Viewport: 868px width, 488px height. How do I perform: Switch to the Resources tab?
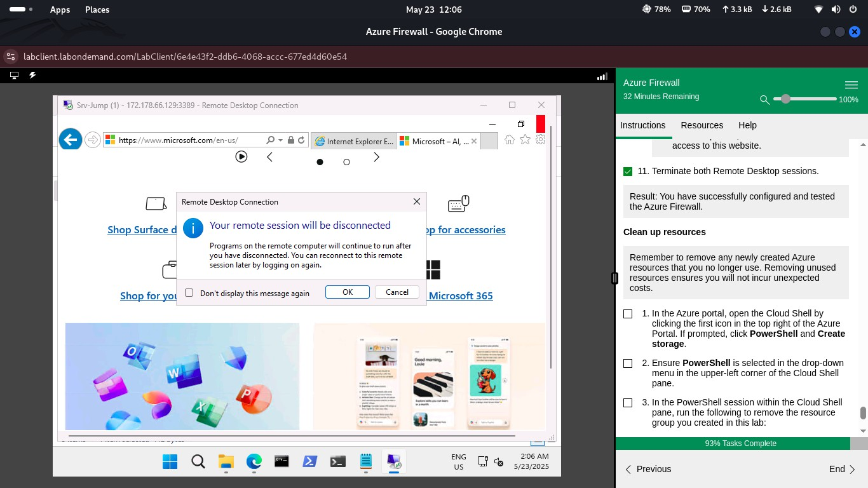point(702,125)
